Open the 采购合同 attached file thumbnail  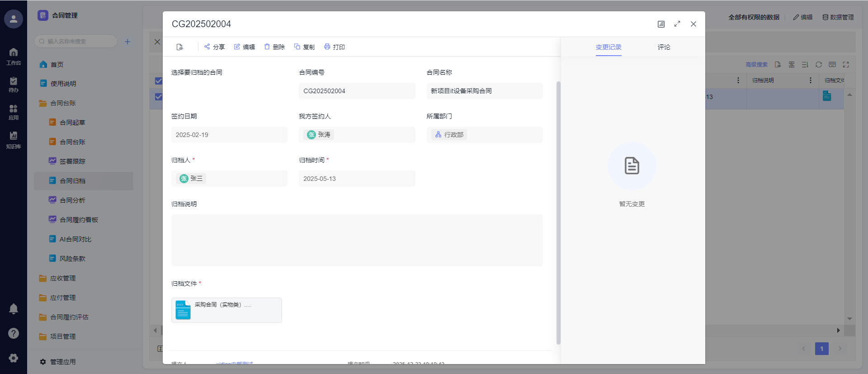183,310
